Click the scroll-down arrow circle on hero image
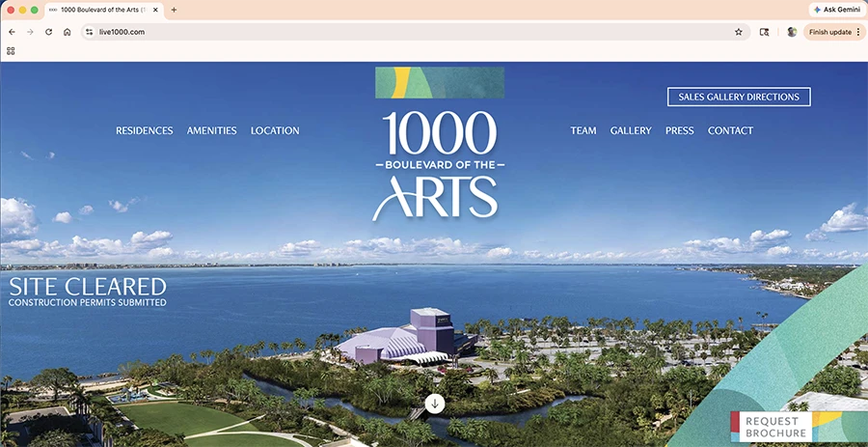 (435, 404)
